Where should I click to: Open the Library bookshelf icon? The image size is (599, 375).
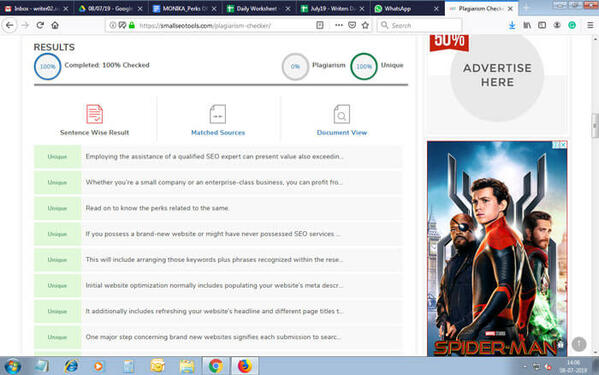tap(527, 25)
